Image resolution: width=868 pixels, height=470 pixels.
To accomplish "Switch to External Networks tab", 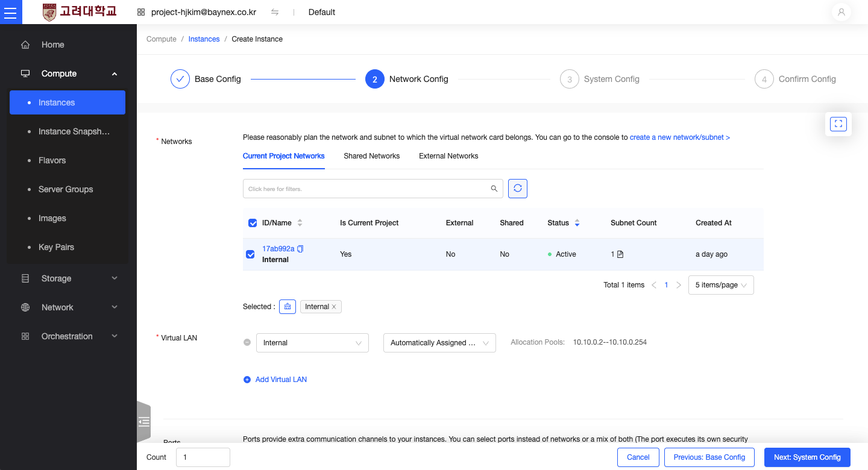I will [448, 156].
